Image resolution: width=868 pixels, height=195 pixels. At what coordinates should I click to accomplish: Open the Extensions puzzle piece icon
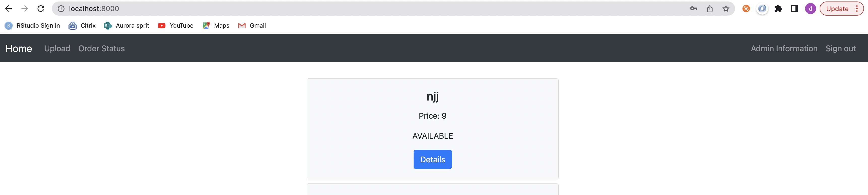tap(778, 9)
